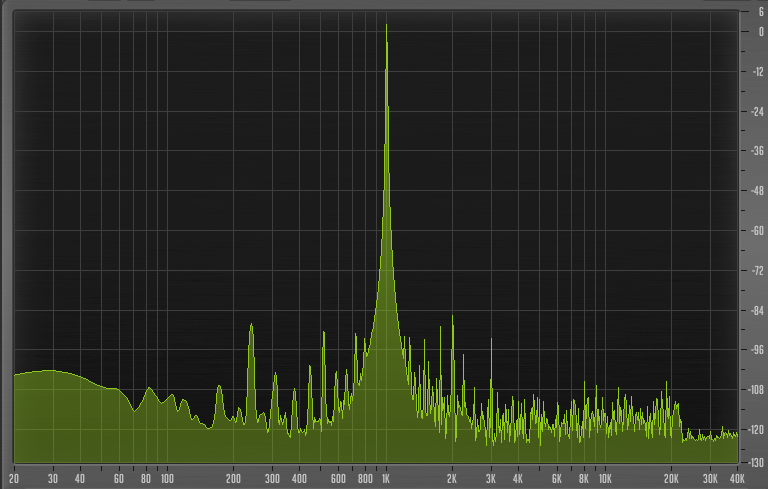Image resolution: width=768 pixels, height=489 pixels.
Task: Click the 1K frequency axis label
Action: coord(386,479)
